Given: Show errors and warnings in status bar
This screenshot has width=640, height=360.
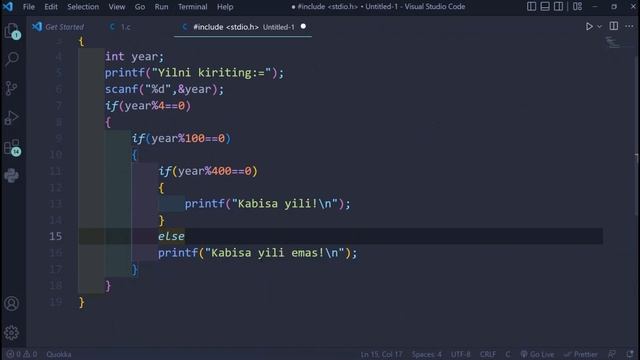Looking at the screenshot, I should pos(22,354).
